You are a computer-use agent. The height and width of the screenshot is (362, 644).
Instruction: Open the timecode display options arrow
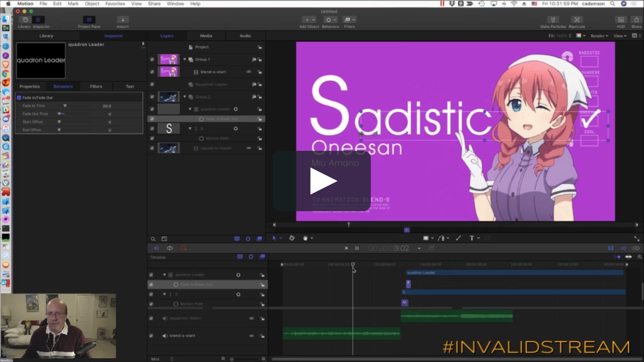(419, 248)
